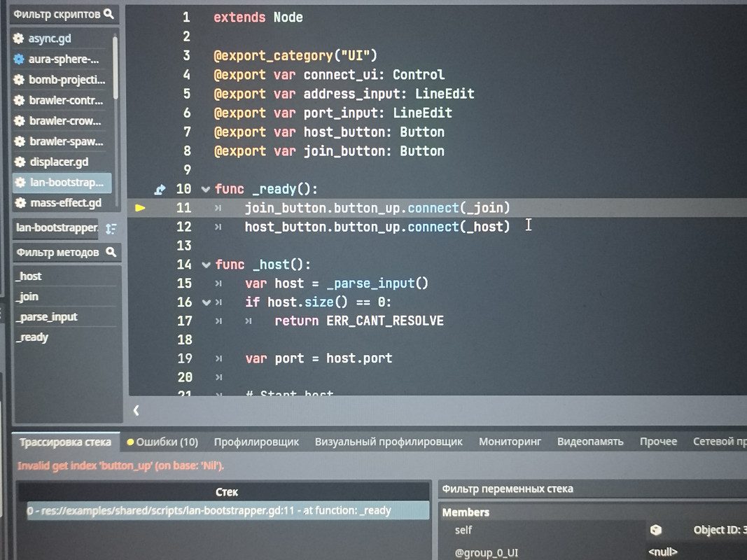Switch to the Визуальный профилировщик tab

389,442
